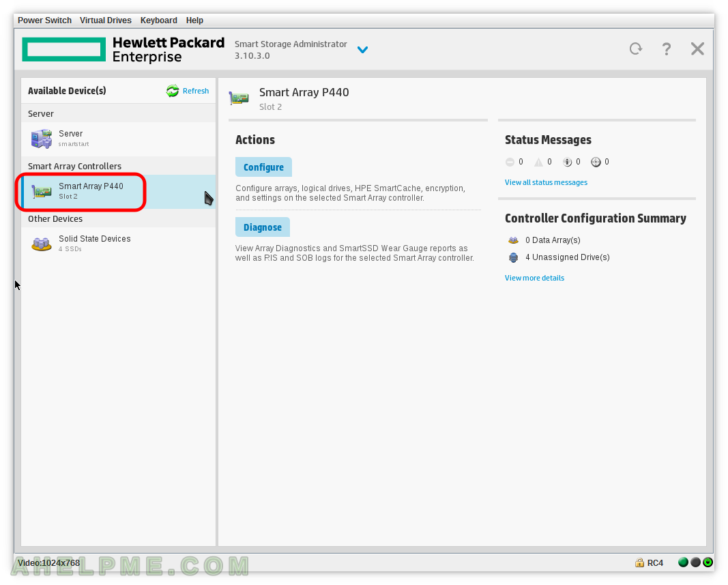This screenshot has height=585, width=728.
Task: Click the Diagnose button
Action: (x=262, y=227)
